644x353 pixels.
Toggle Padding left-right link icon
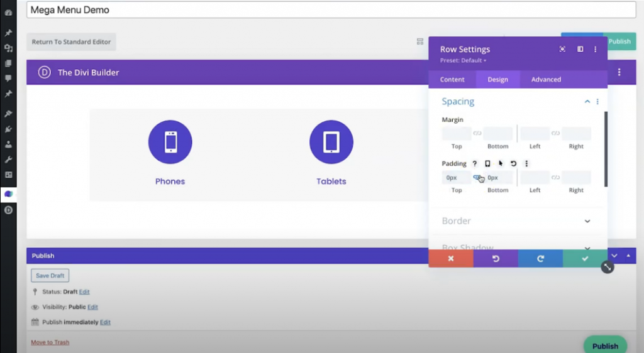tap(555, 177)
